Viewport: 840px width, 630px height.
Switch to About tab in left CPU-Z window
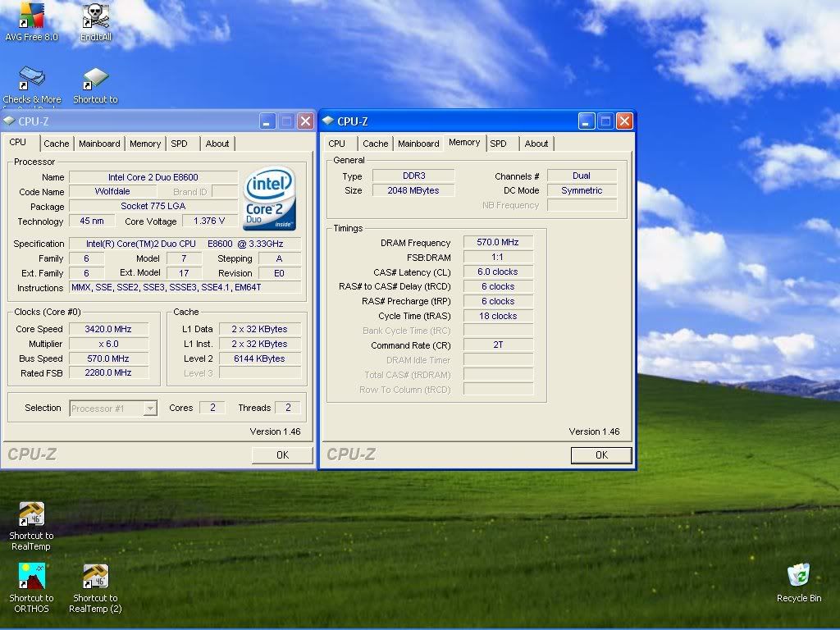pyautogui.click(x=217, y=144)
